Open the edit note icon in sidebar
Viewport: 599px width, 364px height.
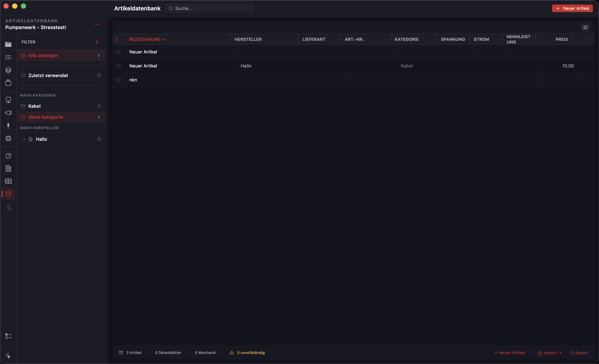point(8,156)
